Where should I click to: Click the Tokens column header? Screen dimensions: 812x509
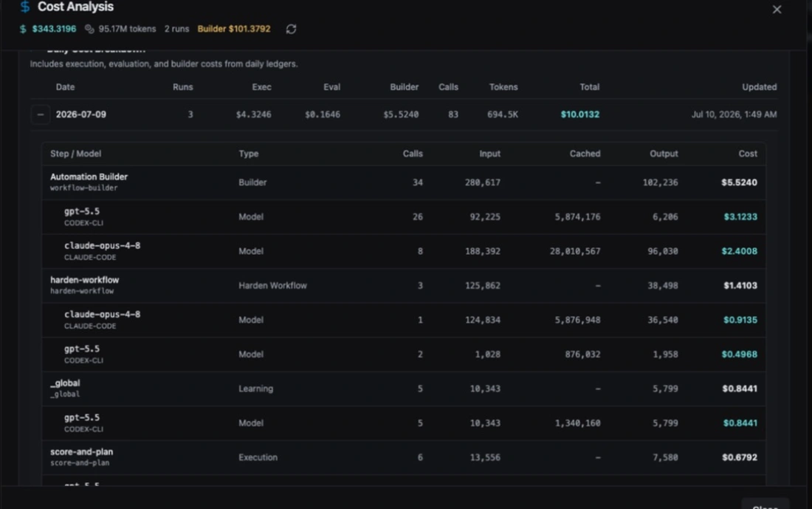503,87
